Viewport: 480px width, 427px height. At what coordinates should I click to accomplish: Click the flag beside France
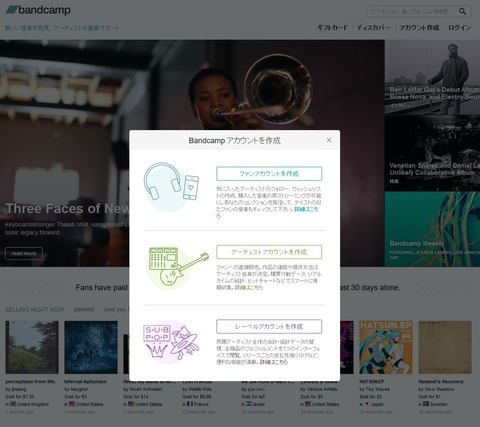190,404
